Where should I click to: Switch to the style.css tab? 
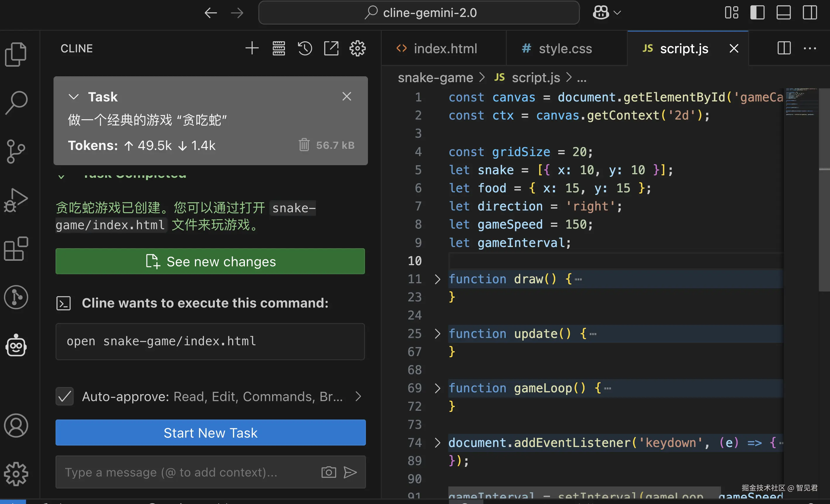pyautogui.click(x=565, y=49)
